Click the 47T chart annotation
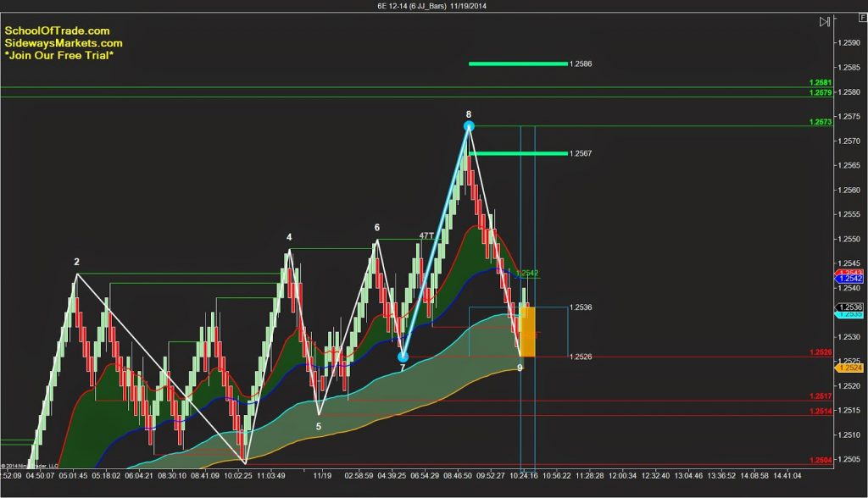The height and width of the screenshot is (498, 868). point(426,235)
